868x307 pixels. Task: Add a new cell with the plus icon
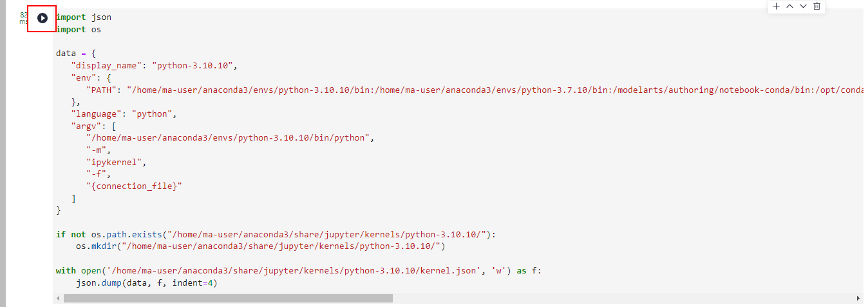coord(776,6)
